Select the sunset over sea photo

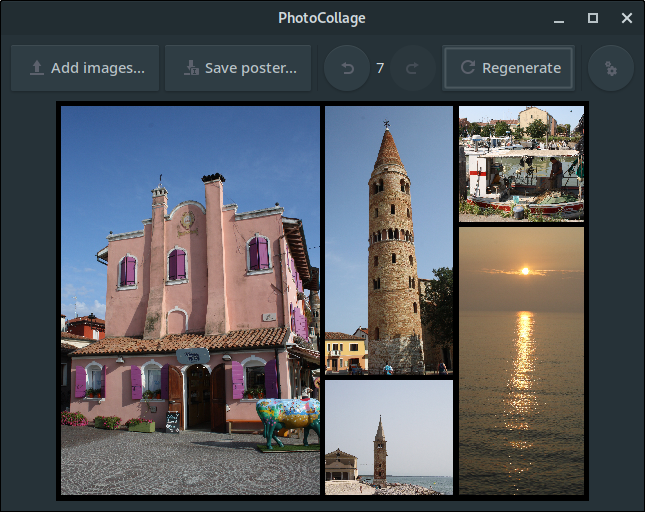click(x=521, y=361)
